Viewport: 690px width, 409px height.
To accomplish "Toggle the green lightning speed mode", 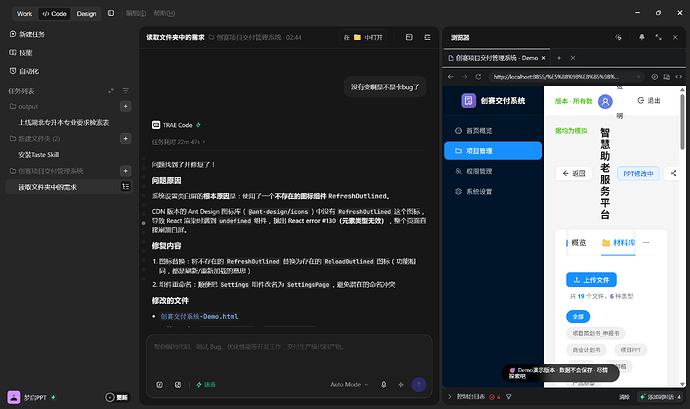I will tap(206, 384).
